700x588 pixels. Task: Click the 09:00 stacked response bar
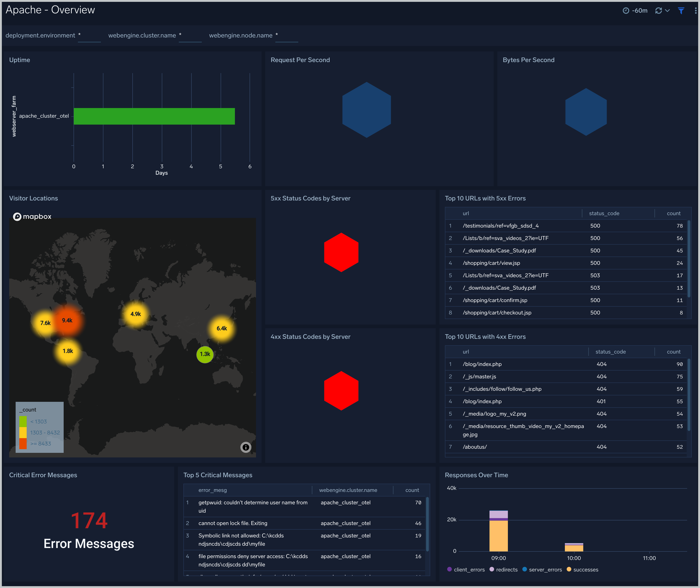pos(499,531)
